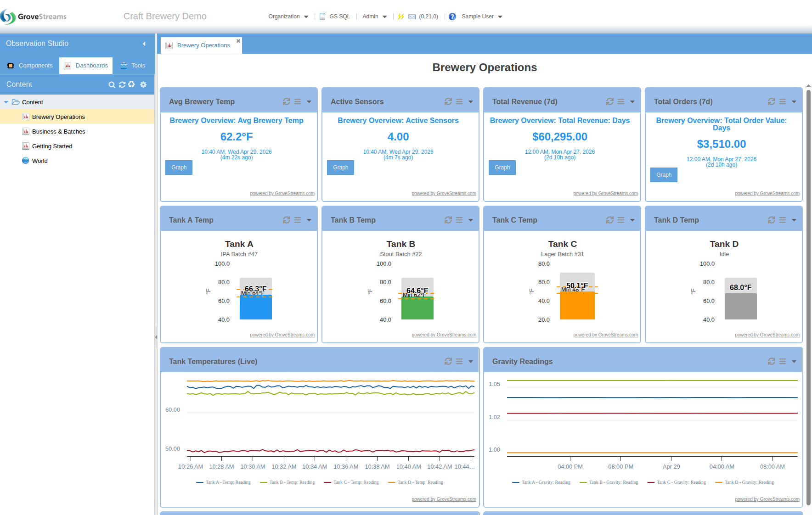
Task: Open Total Orders (7d) hamburger menu
Action: (783, 101)
